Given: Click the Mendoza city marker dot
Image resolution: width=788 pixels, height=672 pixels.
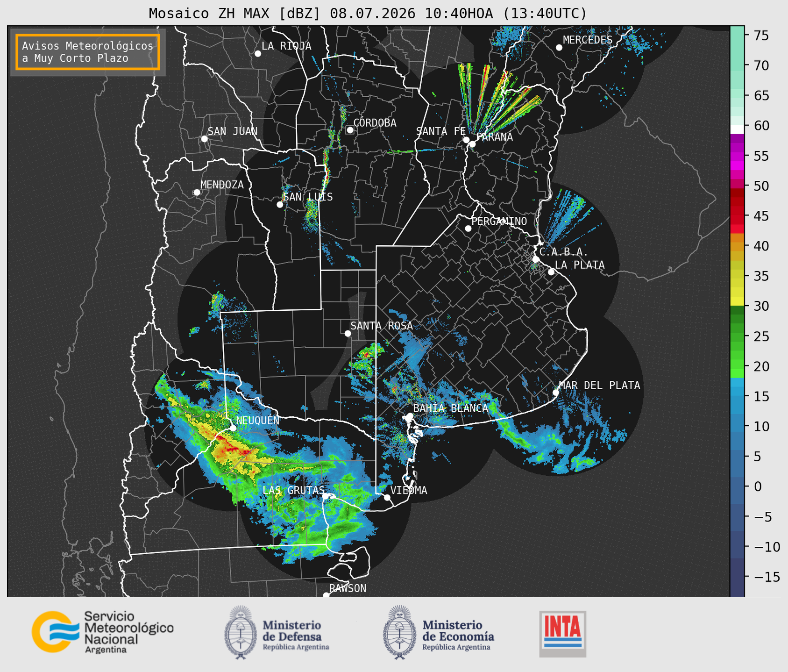Looking at the screenshot, I should click(197, 193).
